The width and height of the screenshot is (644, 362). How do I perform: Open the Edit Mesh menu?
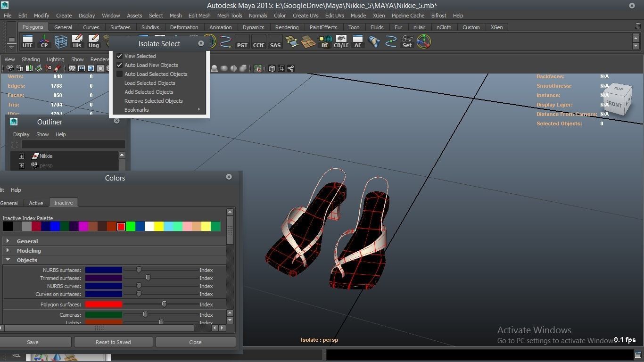click(x=199, y=16)
